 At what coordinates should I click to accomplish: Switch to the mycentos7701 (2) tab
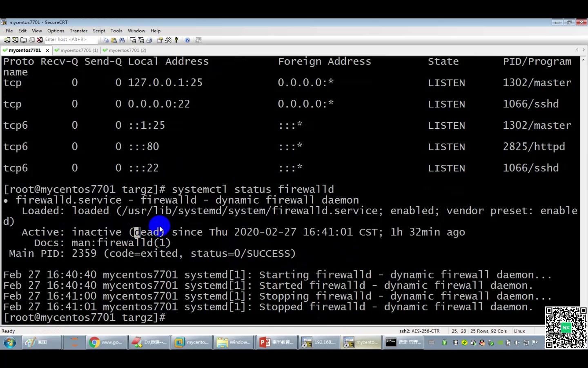125,50
